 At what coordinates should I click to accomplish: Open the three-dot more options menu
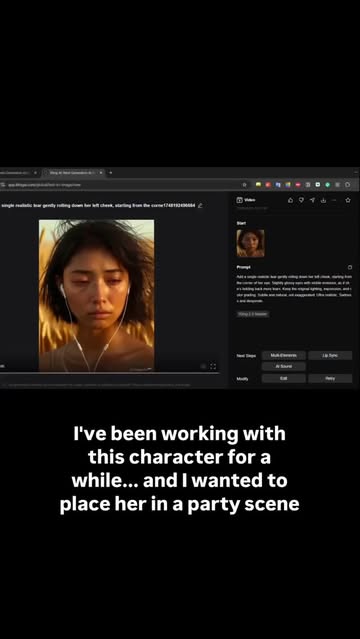tap(334, 200)
